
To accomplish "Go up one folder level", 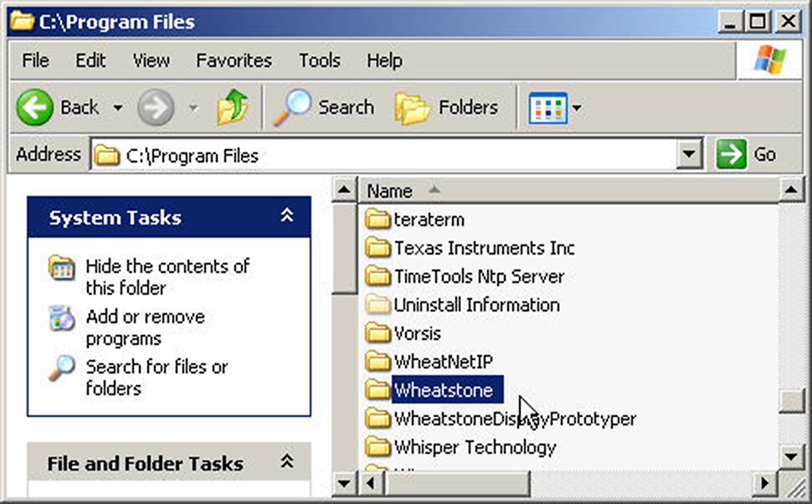I will [x=233, y=107].
